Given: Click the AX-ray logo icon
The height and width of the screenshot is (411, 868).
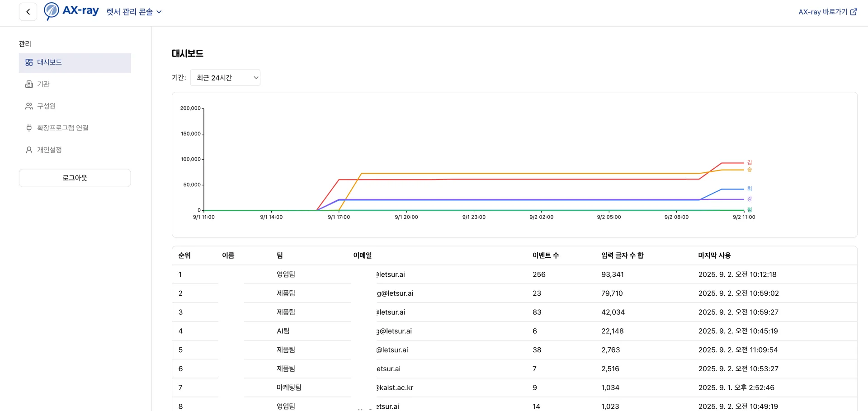Looking at the screenshot, I should coord(51,11).
